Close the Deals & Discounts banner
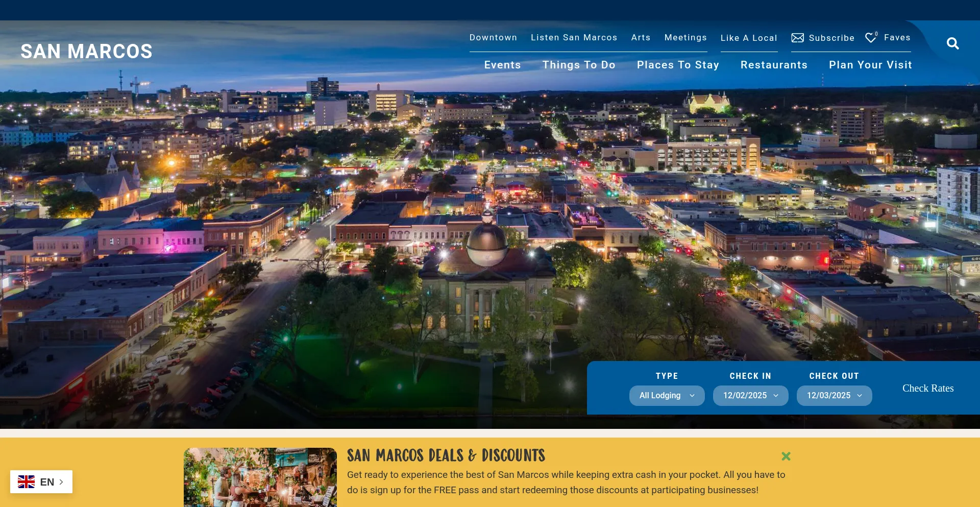980x507 pixels. pos(786,456)
